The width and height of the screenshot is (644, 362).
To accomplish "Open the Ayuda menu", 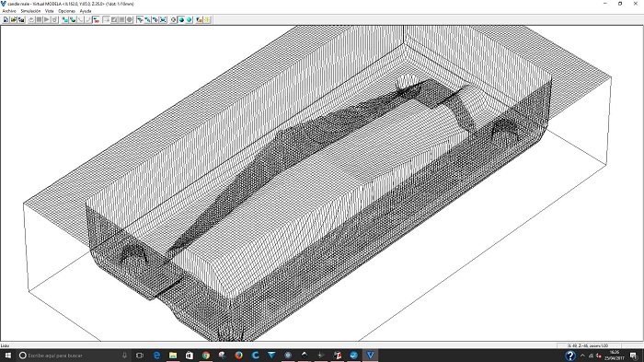I will point(86,11).
